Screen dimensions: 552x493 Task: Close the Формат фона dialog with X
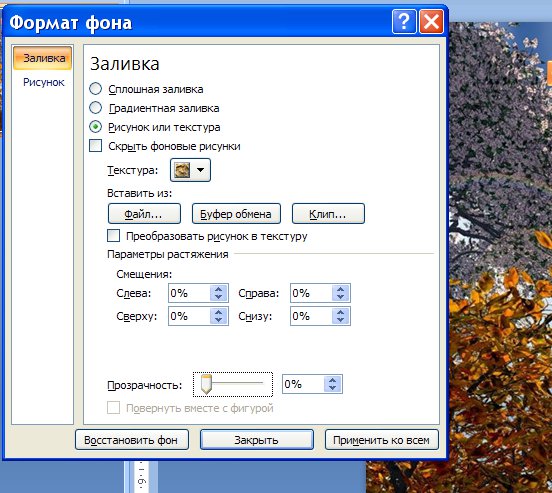tap(431, 22)
